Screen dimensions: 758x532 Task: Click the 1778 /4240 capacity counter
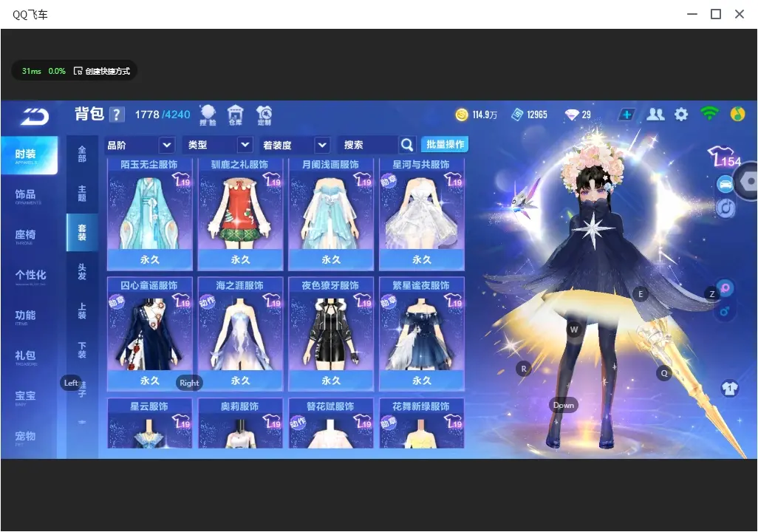(x=163, y=115)
